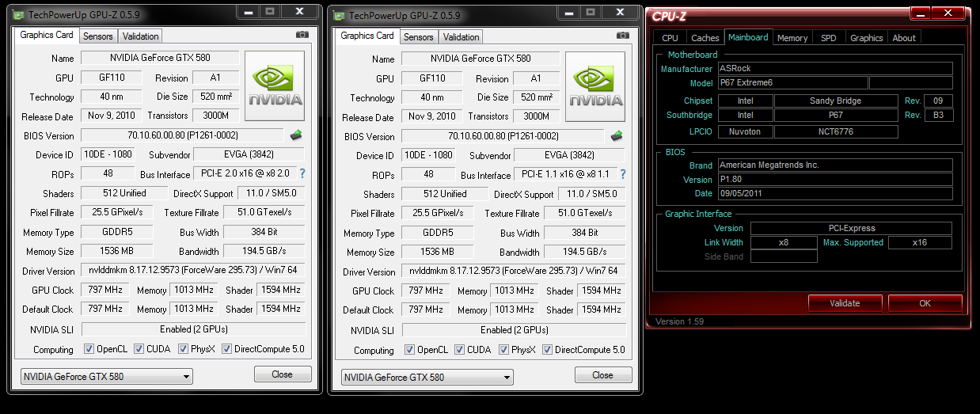
Task: Click OK button in CPU-Z
Action: [x=925, y=303]
